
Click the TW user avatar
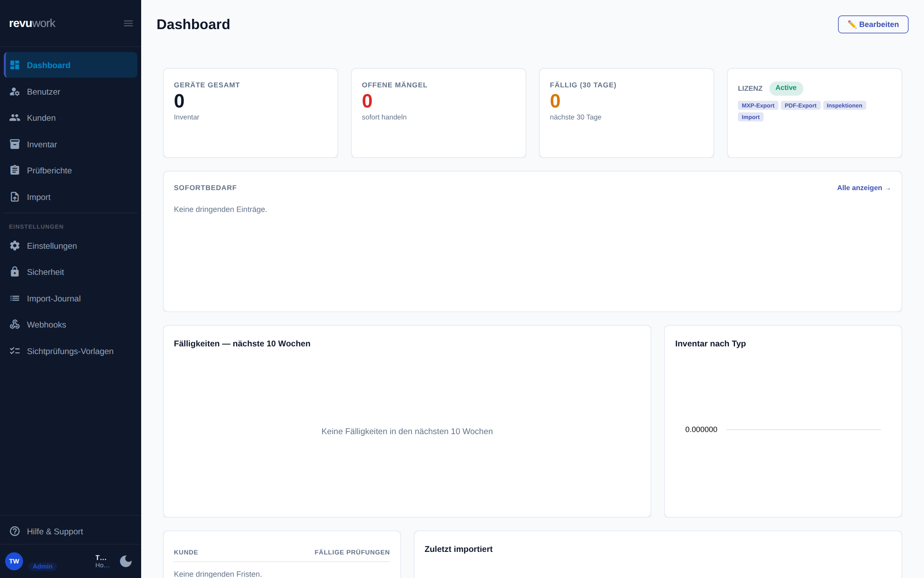coord(14,561)
